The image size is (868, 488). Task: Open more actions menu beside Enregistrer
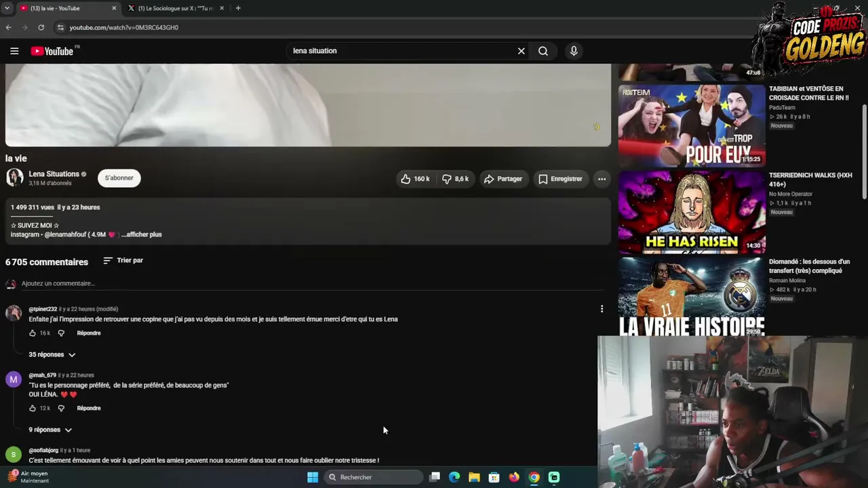pos(601,179)
